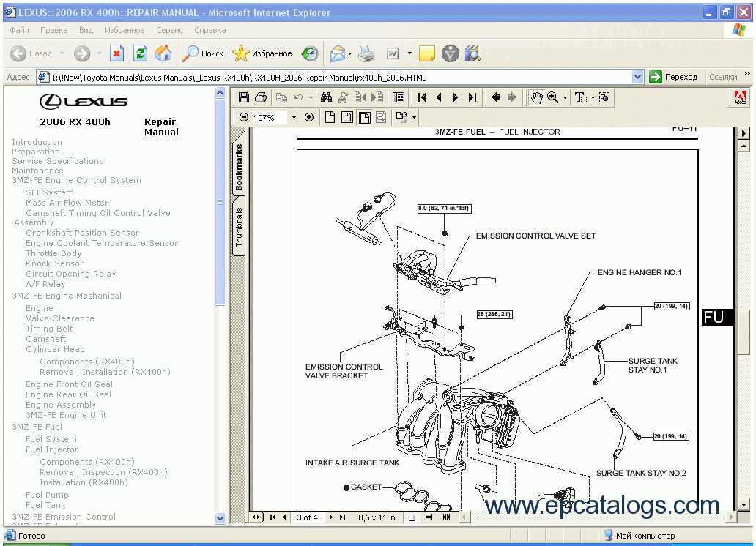This screenshot has width=756, height=546.
Task: Open Избранное favorites in IE toolbar
Action: tap(262, 53)
